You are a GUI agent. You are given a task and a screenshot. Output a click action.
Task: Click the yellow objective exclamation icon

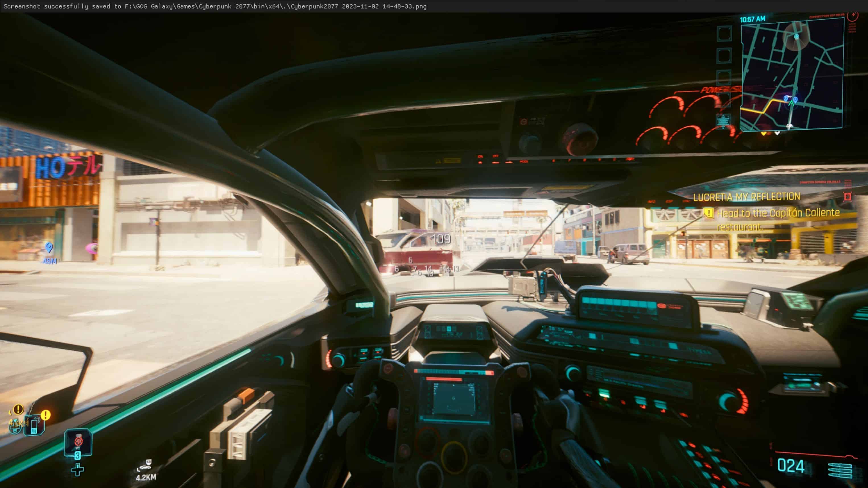[x=709, y=213]
